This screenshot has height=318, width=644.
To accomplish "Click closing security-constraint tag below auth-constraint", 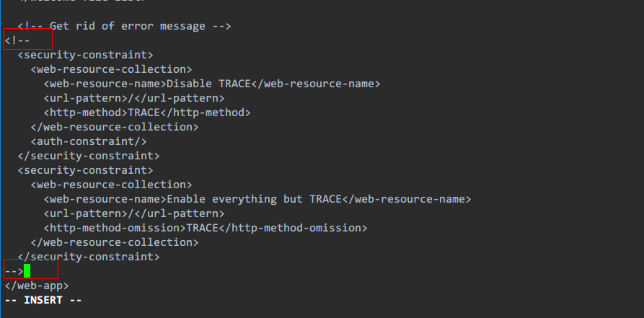I will coord(89,156).
